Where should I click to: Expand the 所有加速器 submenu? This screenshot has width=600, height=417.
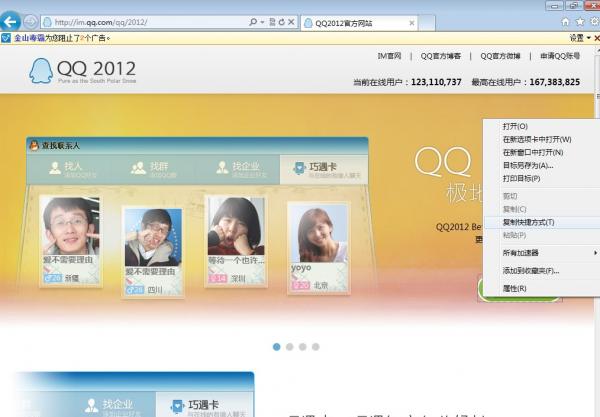point(541,253)
